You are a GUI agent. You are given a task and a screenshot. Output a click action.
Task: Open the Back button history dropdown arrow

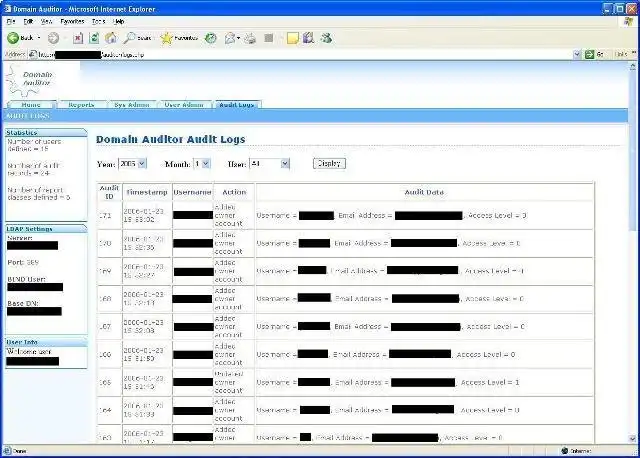(x=39, y=38)
